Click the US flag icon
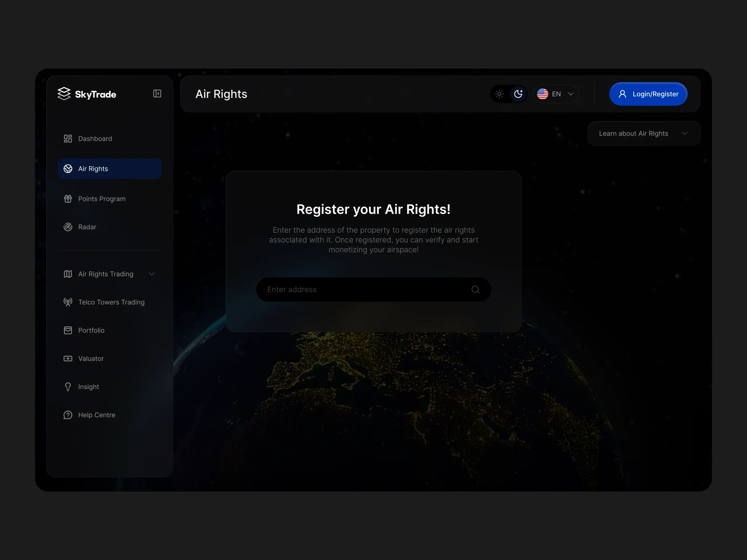747x560 pixels. click(x=542, y=94)
